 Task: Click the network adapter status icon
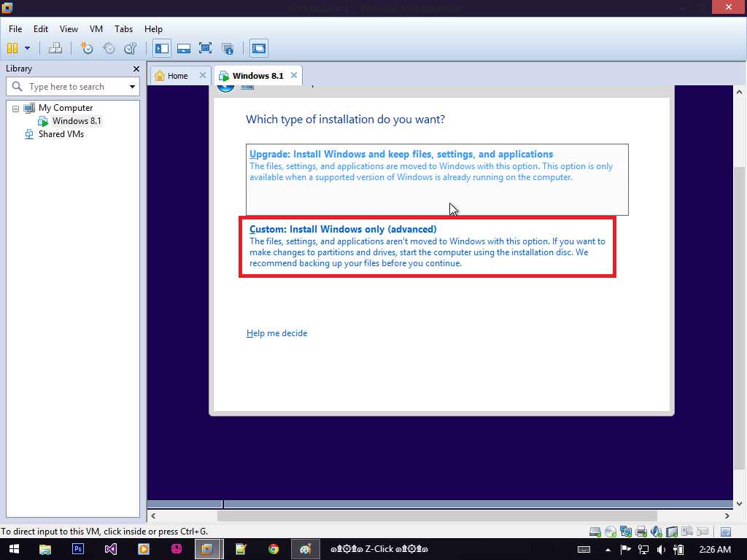coord(625,532)
